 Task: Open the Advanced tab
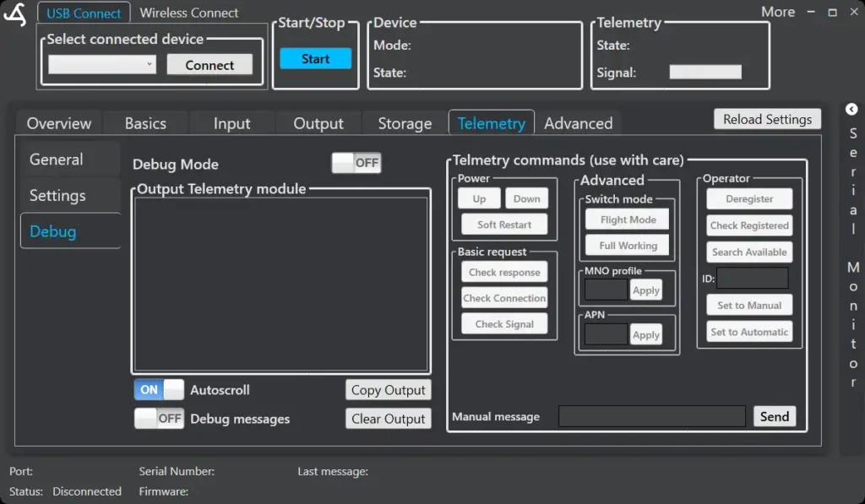(x=578, y=123)
